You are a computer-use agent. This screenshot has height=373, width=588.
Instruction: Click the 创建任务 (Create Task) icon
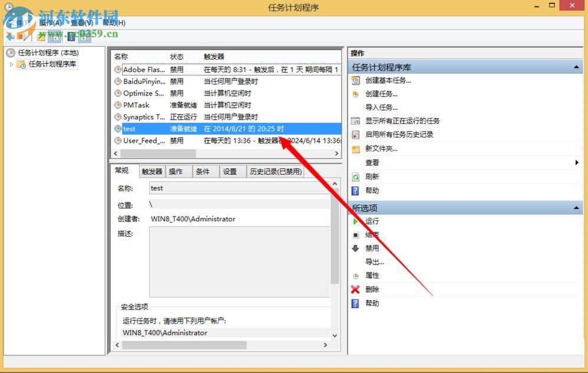pyautogui.click(x=356, y=93)
